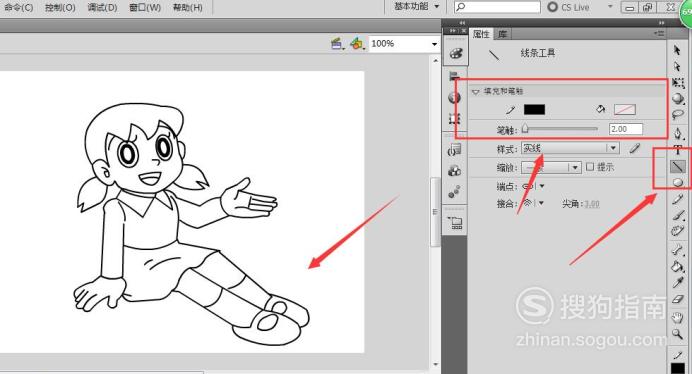Click the stroke value field 2.00

click(x=626, y=129)
